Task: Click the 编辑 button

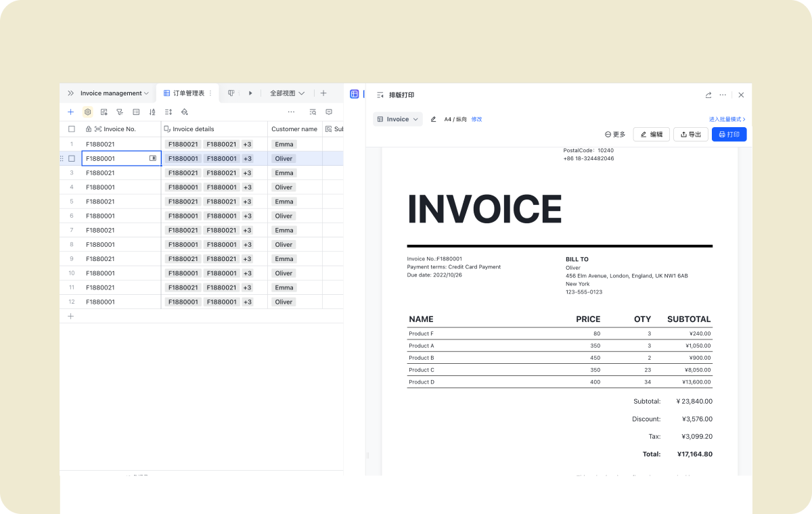Action: [x=652, y=135]
